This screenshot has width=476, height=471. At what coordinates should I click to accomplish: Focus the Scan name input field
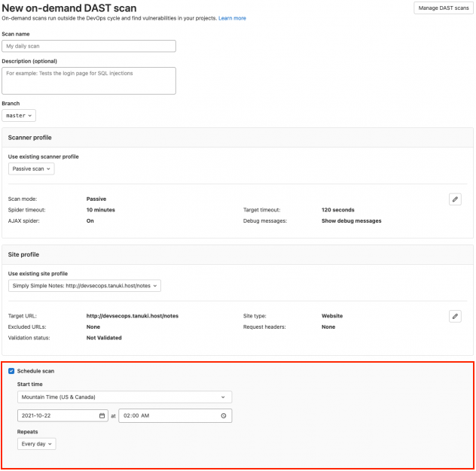coord(89,47)
